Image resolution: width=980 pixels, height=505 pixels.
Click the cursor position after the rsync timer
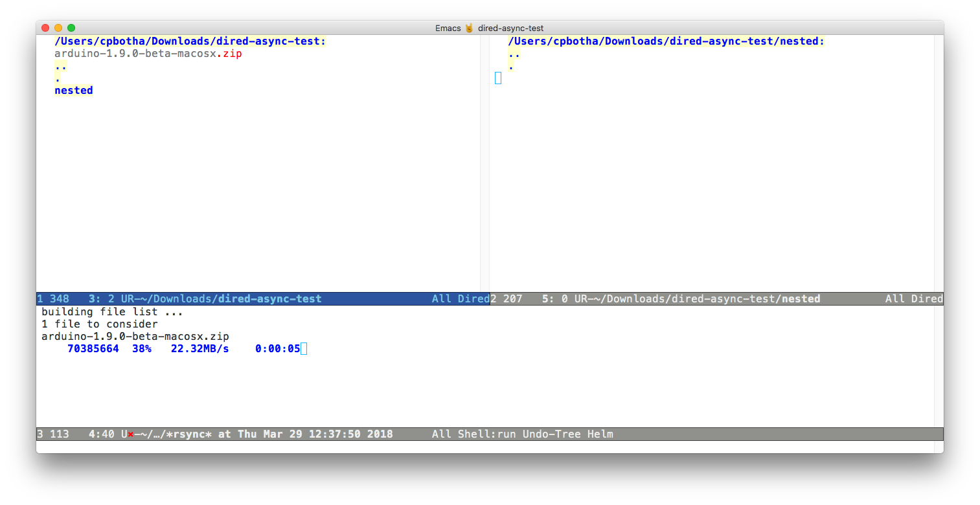[302, 348]
